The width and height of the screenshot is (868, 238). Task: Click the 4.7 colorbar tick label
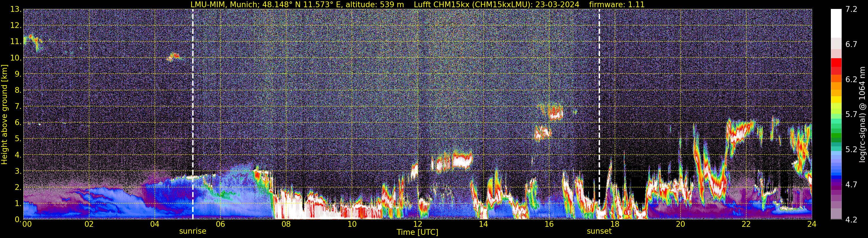coord(851,184)
